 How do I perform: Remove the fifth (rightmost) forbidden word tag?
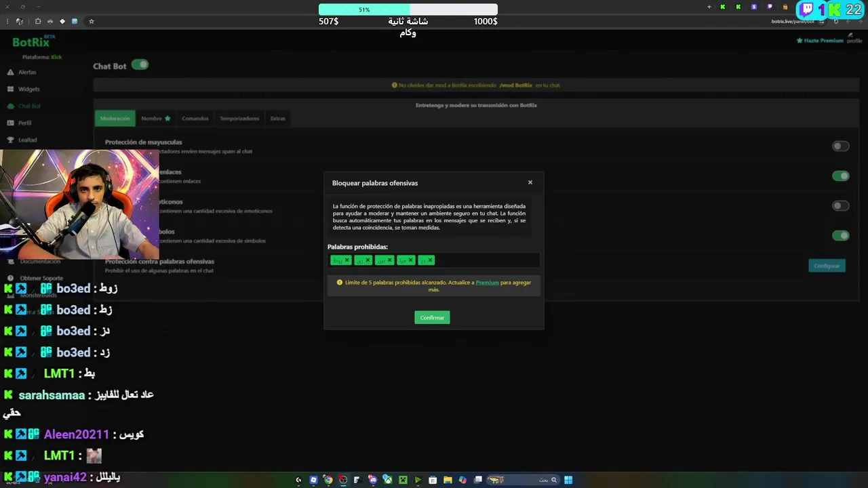(x=430, y=260)
